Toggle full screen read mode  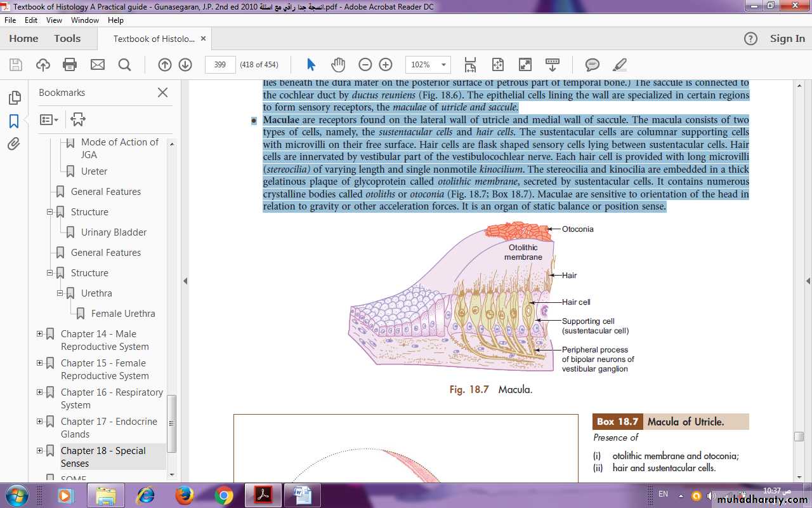pos(525,64)
